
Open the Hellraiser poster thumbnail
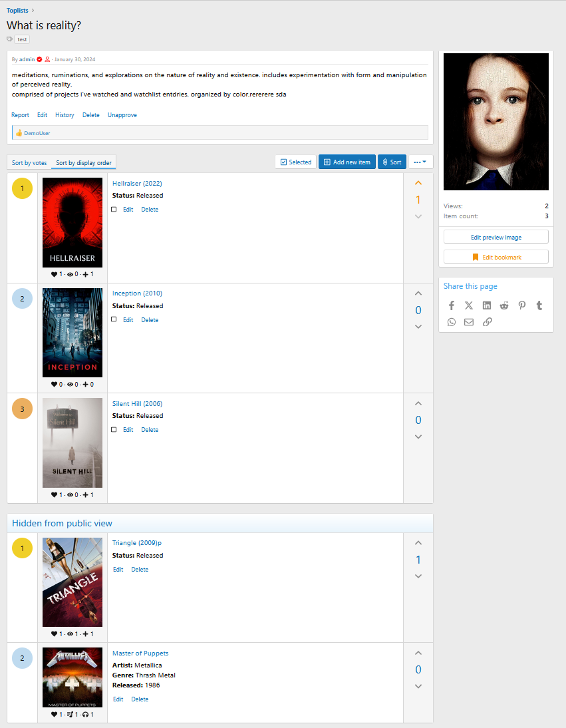coord(72,223)
